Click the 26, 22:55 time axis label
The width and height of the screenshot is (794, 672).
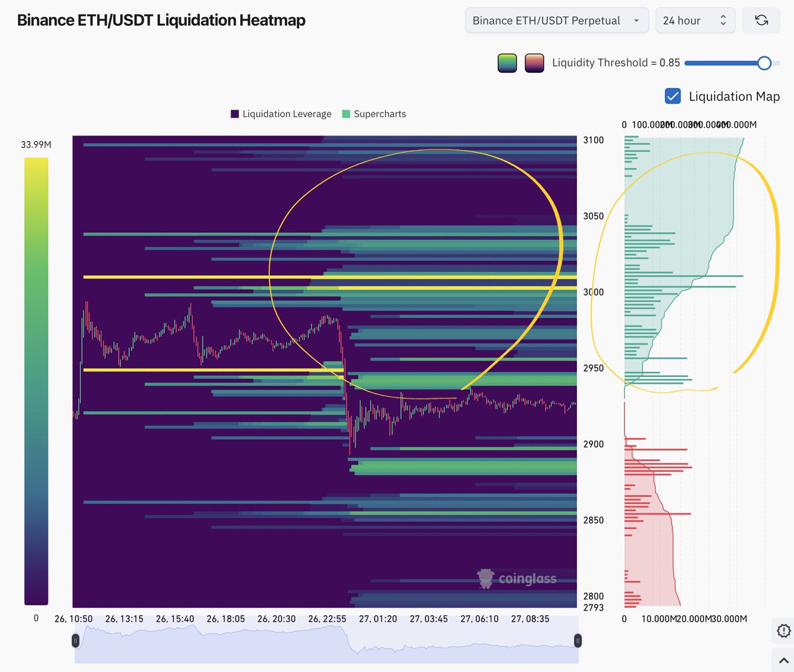click(327, 619)
